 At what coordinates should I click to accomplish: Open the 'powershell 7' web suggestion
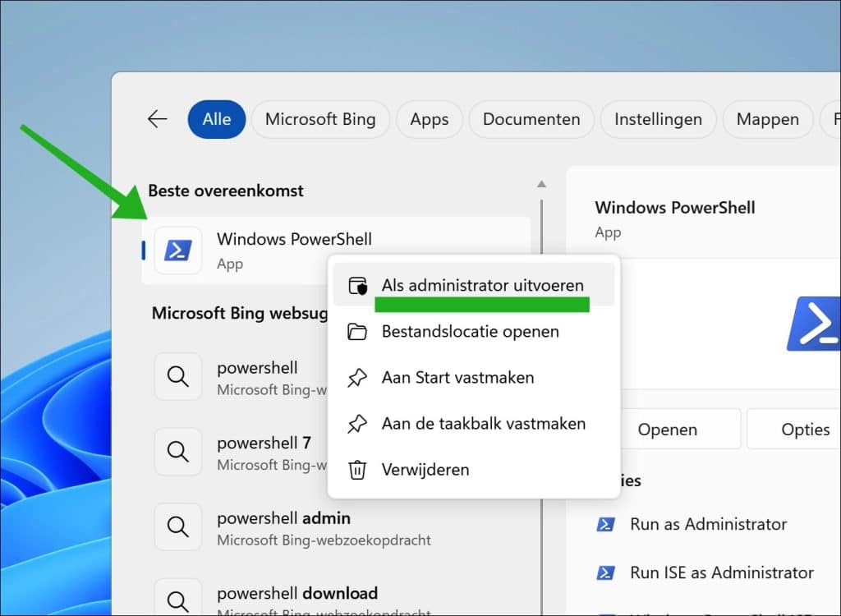click(x=264, y=444)
